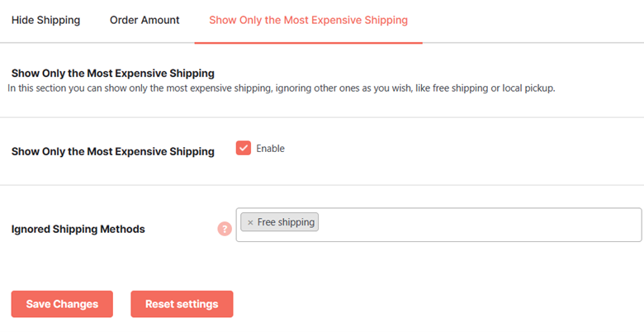Screen dimensions: 644x332
Task: Click the Ignored Shipping Methods label
Action: 78,229
